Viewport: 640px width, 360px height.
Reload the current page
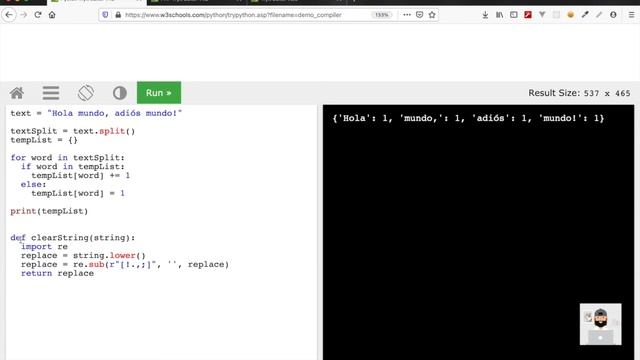point(38,15)
